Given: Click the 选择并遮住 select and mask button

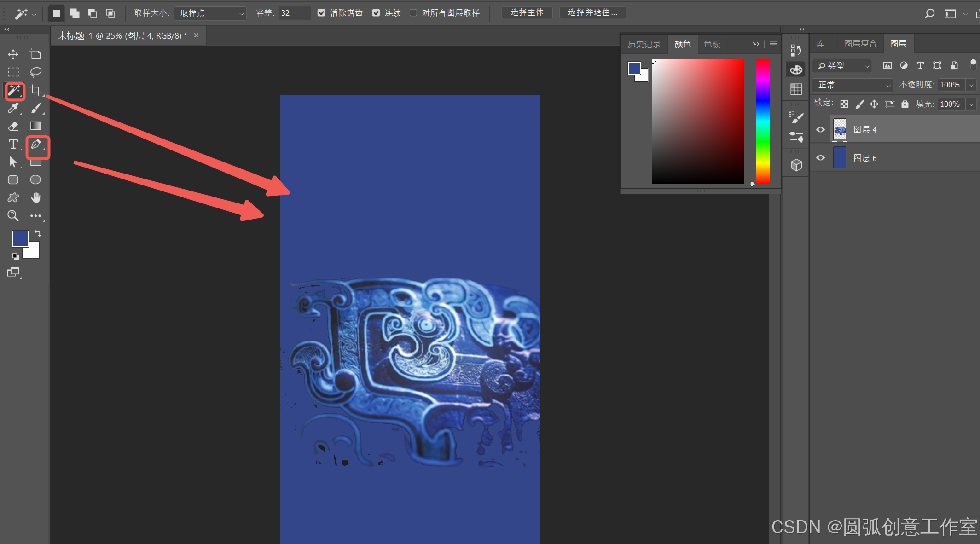Looking at the screenshot, I should coord(592,13).
